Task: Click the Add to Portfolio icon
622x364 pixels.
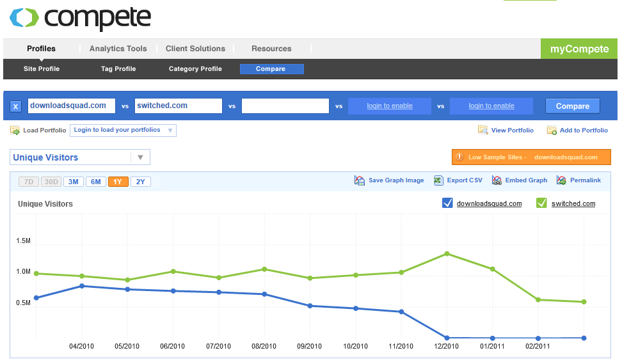Action: pyautogui.click(x=552, y=130)
